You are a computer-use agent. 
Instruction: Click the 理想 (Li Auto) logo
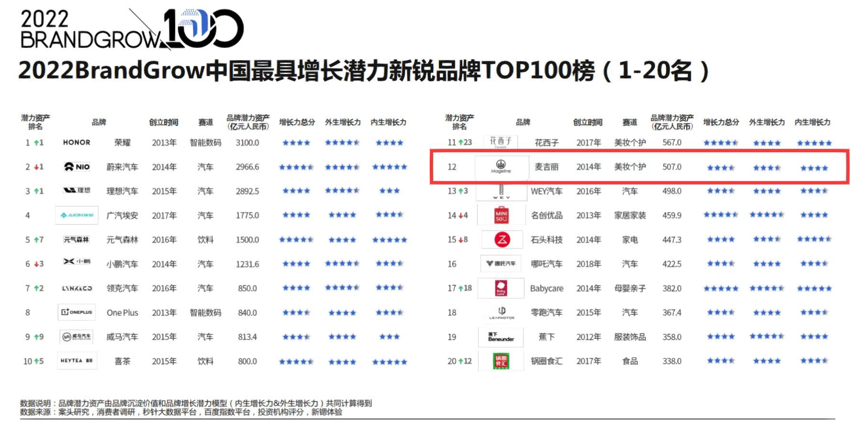pyautogui.click(x=77, y=190)
